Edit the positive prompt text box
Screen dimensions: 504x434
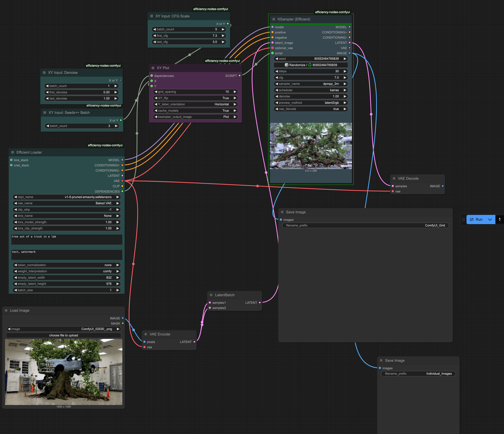(x=67, y=239)
